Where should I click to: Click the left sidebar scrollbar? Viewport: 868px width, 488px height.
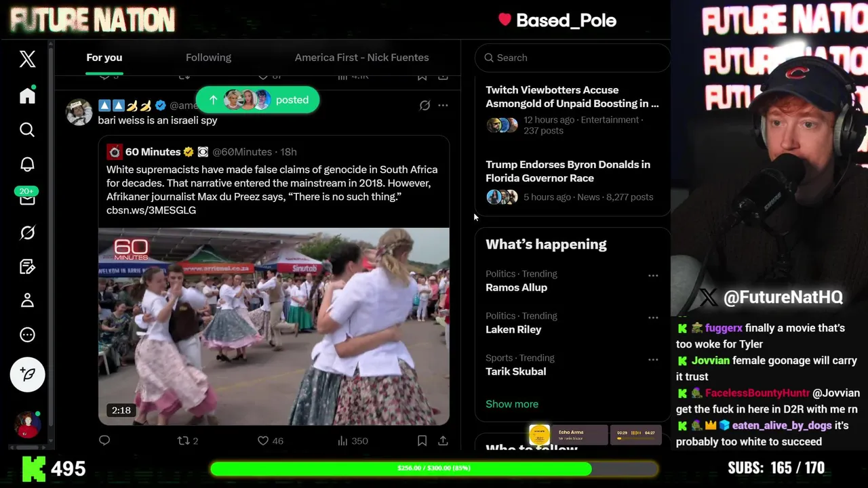[x=51, y=237]
